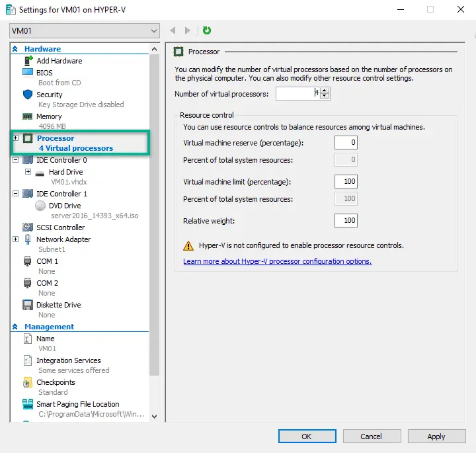The image size is (476, 453).
Task: Click the green refresh icon
Action: (x=207, y=30)
